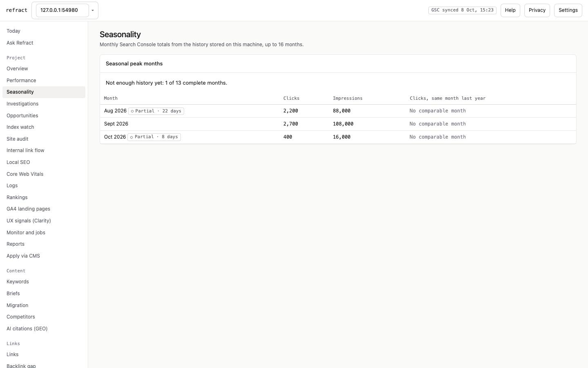
Task: Click the Partial · 8 days badge
Action: click(x=154, y=137)
